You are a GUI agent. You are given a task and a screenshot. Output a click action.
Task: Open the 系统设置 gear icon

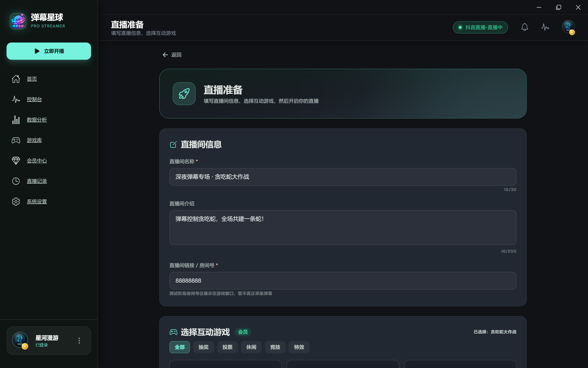coord(16,202)
